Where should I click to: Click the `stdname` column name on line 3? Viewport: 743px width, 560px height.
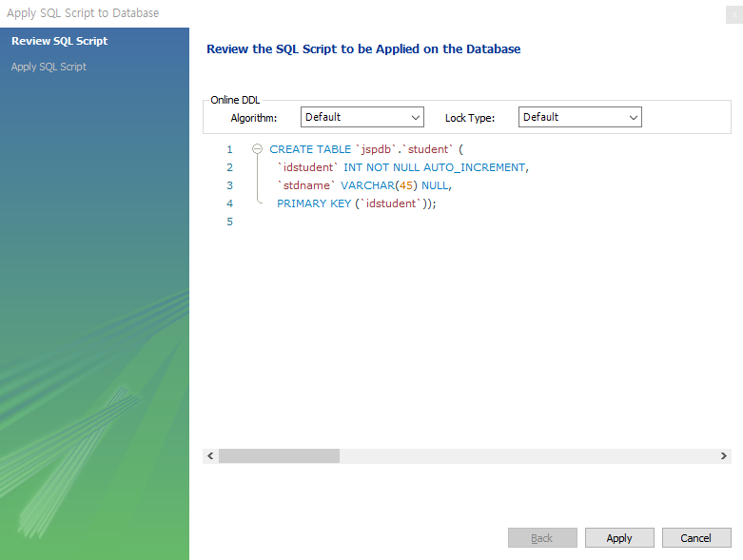306,185
